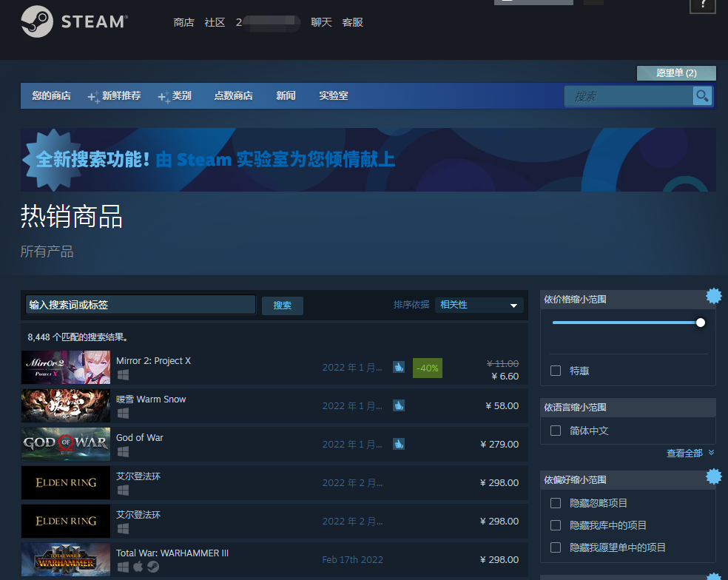
Task: Enable 隐藏忽略项目 filter option
Action: click(556, 502)
